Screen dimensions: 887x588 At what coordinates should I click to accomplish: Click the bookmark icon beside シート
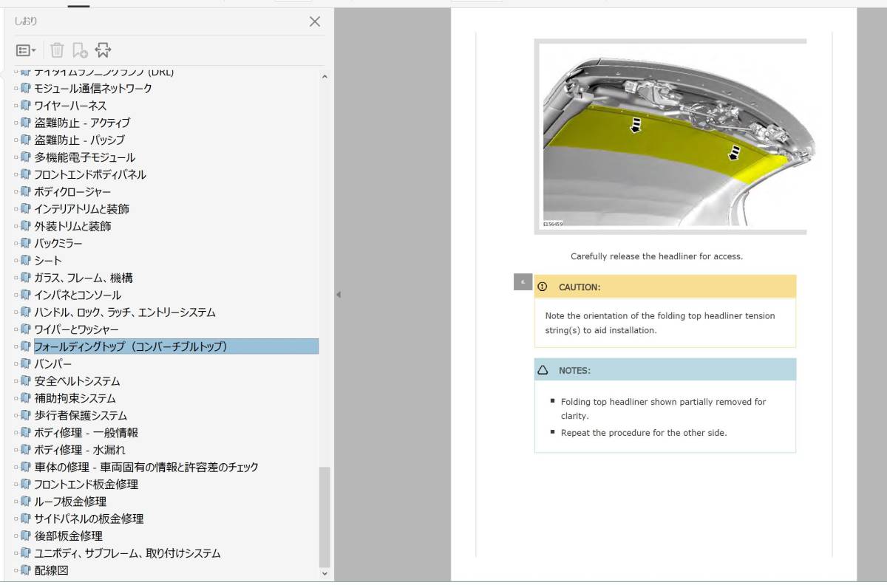(x=24, y=260)
